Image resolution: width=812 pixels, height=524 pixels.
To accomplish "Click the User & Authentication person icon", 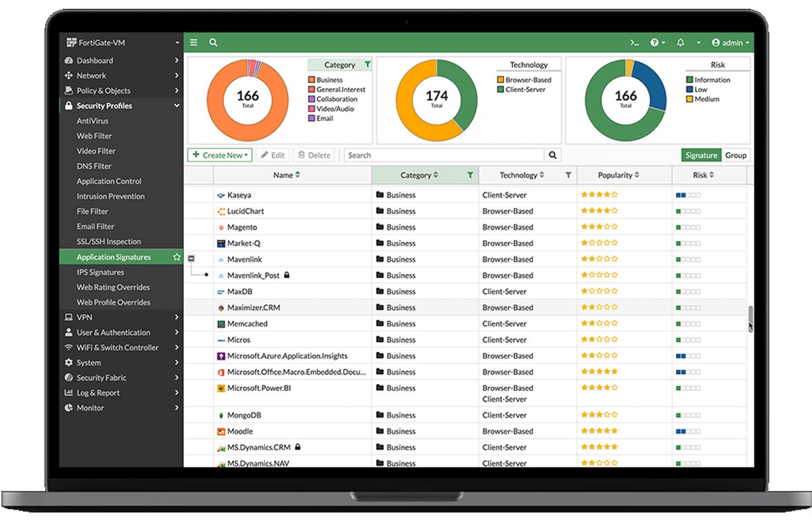I will (x=68, y=333).
